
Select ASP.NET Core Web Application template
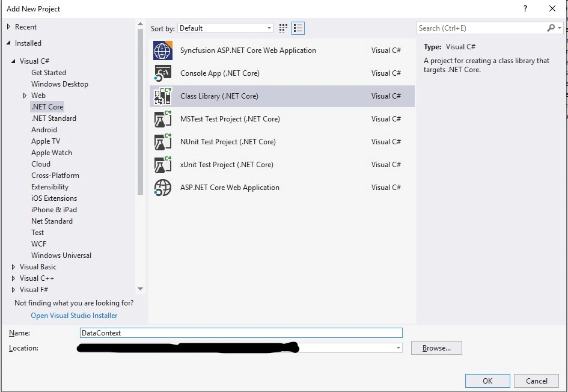coord(282,188)
